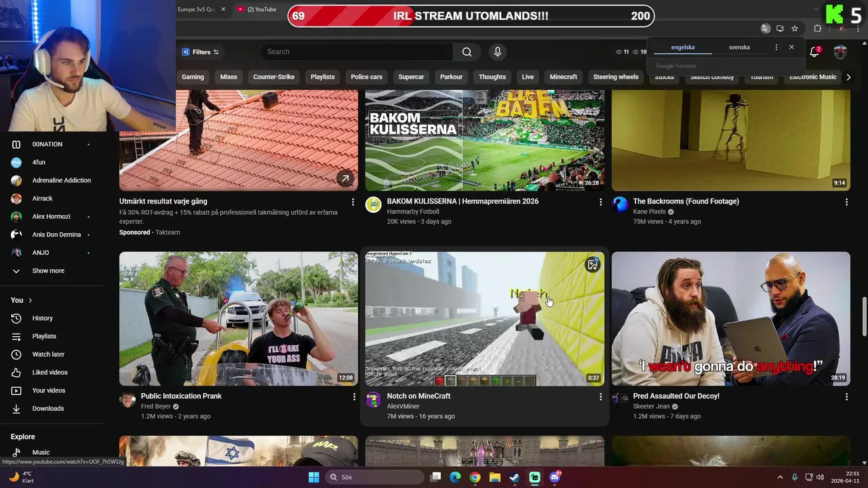This screenshot has height=488, width=868.
Task: Select the Police cars chip
Action: (x=367, y=77)
